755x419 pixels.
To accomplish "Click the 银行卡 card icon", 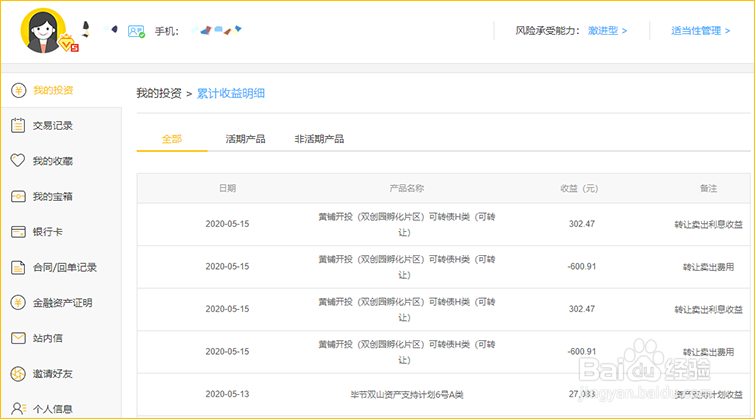I will pos(18,232).
